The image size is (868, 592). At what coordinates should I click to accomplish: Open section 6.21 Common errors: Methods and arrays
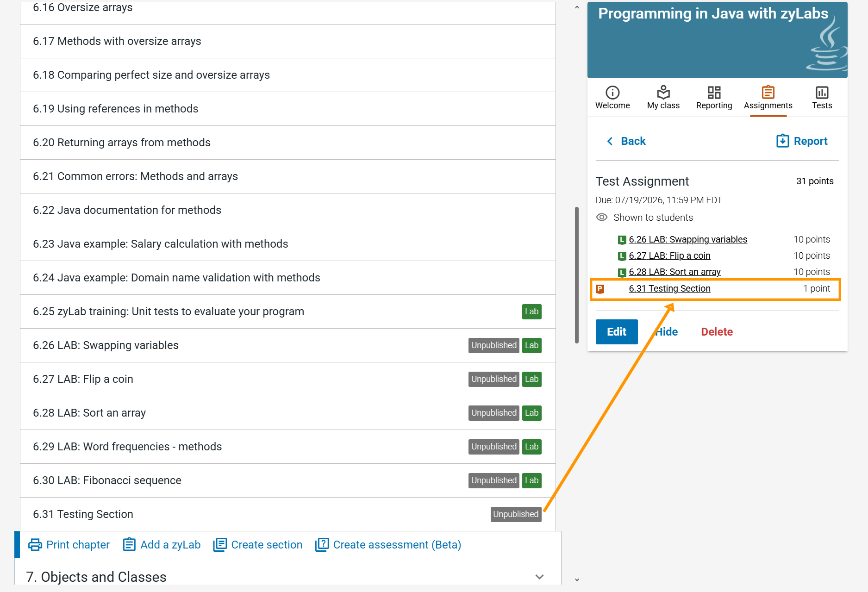click(x=288, y=176)
